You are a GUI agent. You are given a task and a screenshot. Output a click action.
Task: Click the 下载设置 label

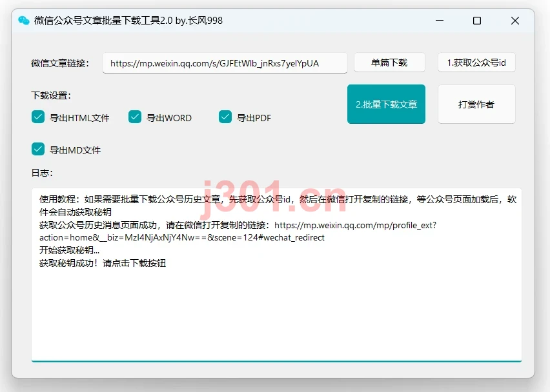[51, 95]
